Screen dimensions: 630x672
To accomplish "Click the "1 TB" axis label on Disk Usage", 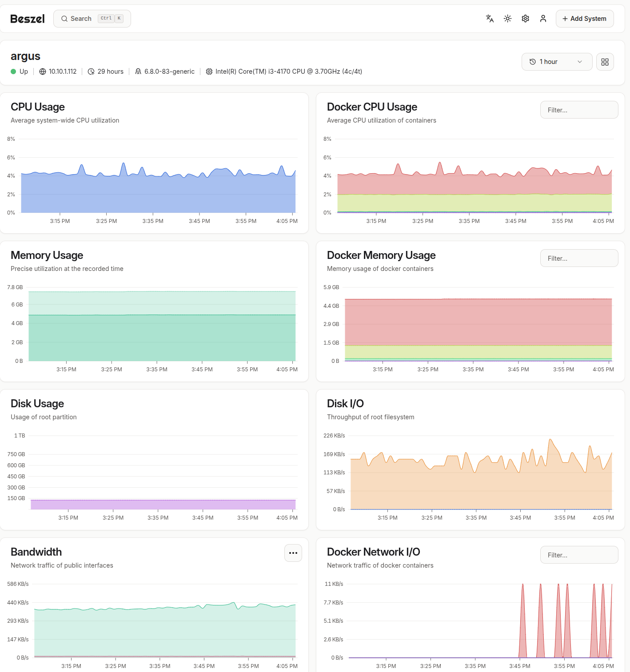I will pos(20,436).
